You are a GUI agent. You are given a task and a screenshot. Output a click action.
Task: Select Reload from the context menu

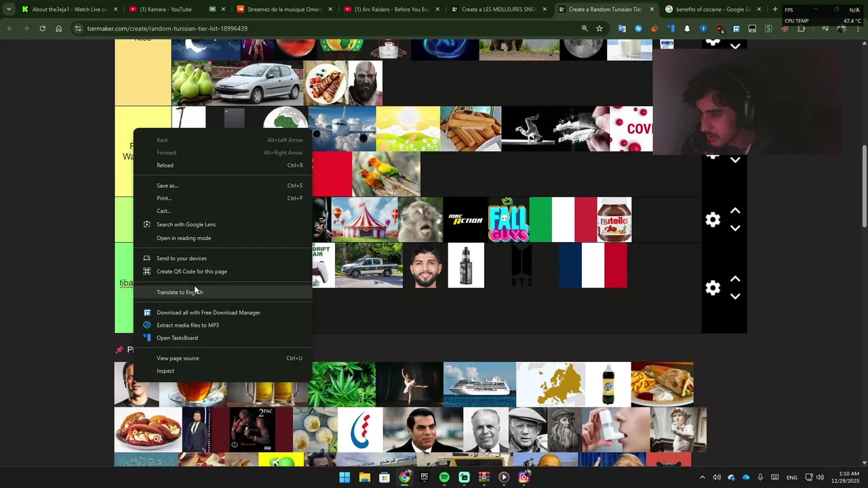click(x=222, y=165)
